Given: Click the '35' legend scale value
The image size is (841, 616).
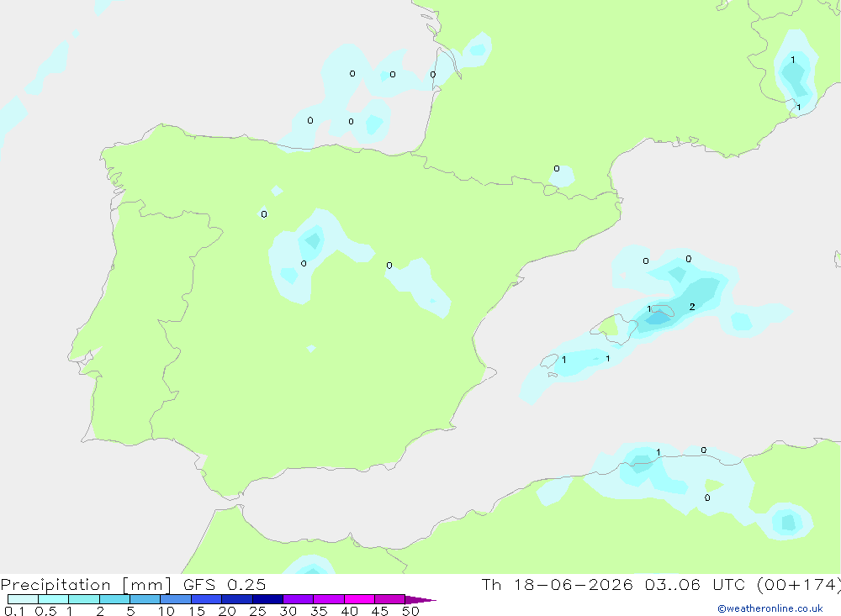Looking at the screenshot, I should tap(319, 611).
